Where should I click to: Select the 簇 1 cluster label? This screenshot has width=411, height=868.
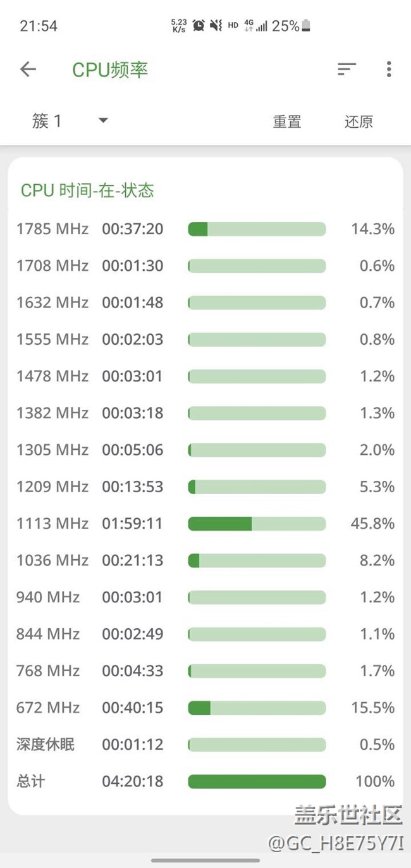tap(47, 121)
